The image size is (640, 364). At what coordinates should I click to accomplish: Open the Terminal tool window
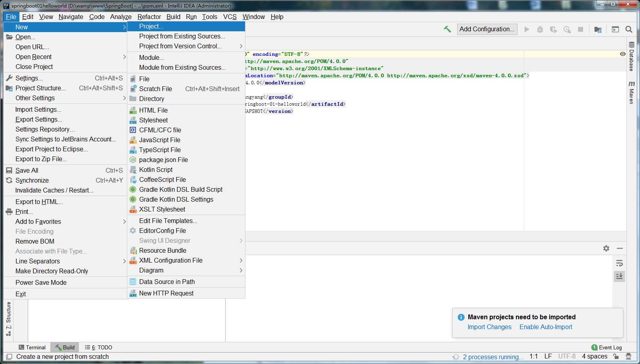pyautogui.click(x=32, y=347)
